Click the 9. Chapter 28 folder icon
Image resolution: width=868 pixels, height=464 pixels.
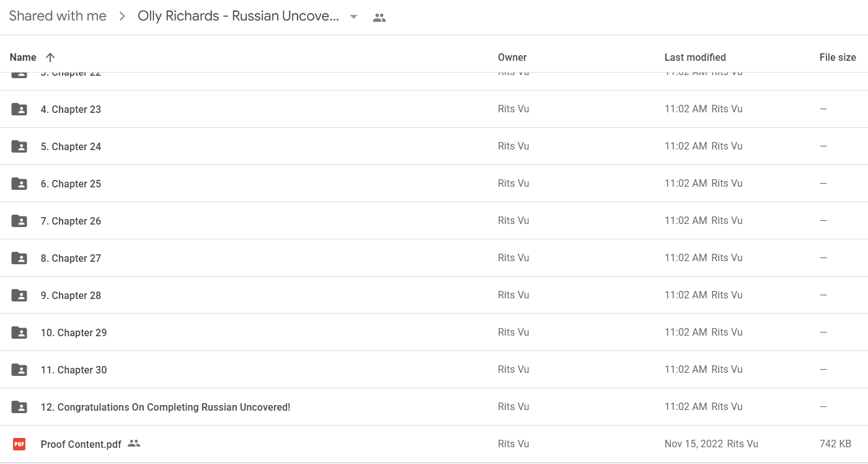(19, 295)
